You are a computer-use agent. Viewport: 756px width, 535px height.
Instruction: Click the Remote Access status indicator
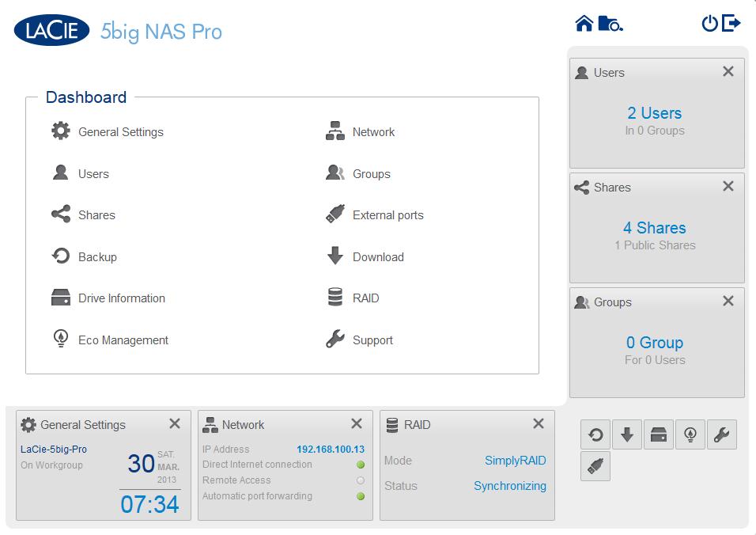[x=360, y=480]
